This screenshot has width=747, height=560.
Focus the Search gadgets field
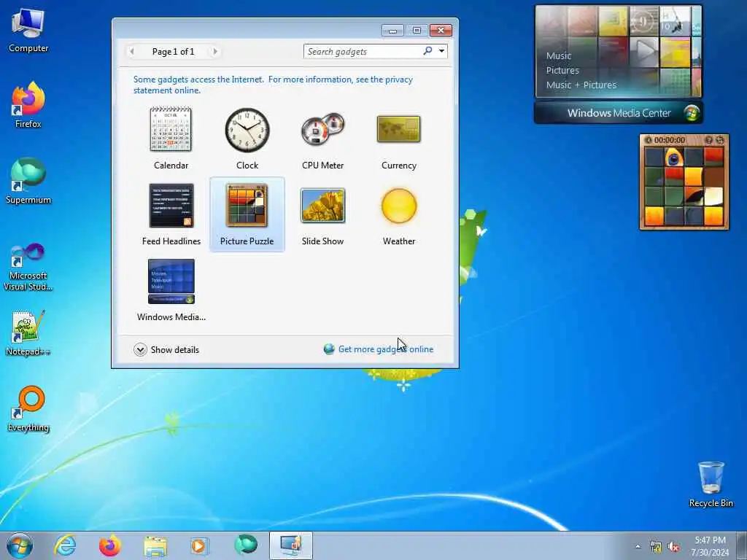coord(363,52)
